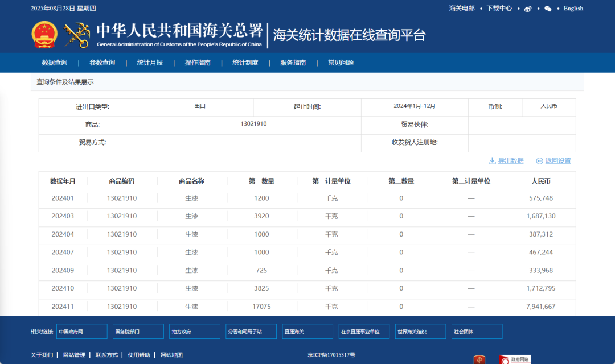
Task: Open 统计月报 menu
Action: pyautogui.click(x=150, y=63)
